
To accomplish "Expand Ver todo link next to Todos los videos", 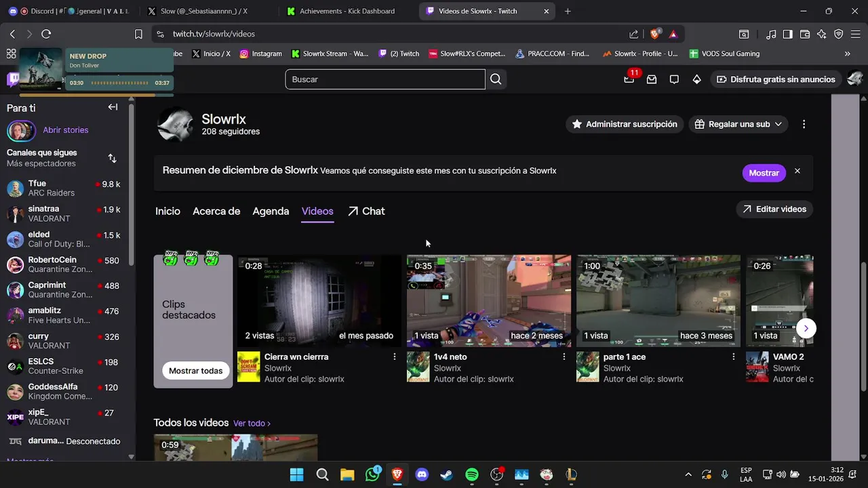I will pos(252,423).
